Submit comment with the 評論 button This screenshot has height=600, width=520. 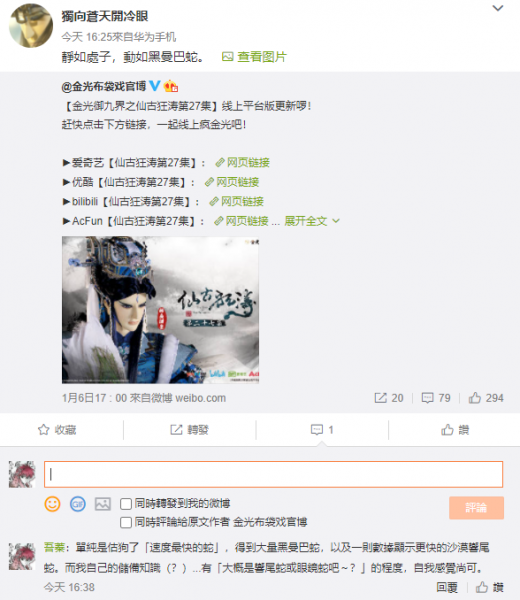(x=476, y=508)
